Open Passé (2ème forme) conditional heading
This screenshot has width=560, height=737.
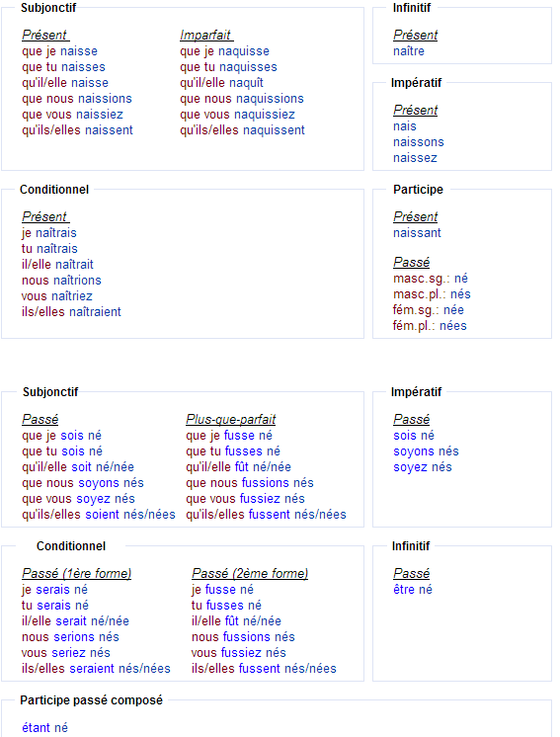coord(250,574)
